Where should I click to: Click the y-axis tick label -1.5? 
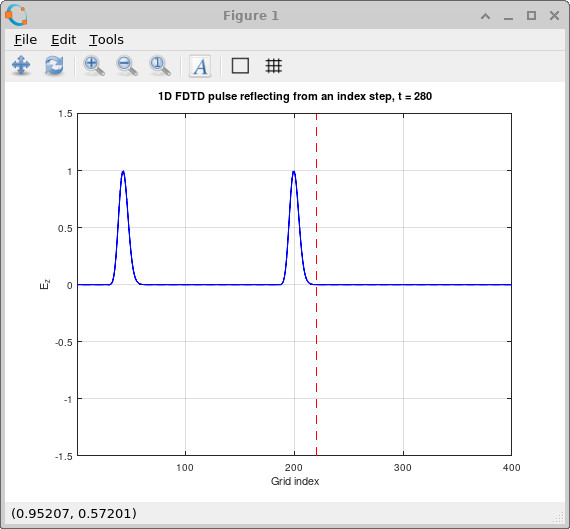tap(64, 457)
